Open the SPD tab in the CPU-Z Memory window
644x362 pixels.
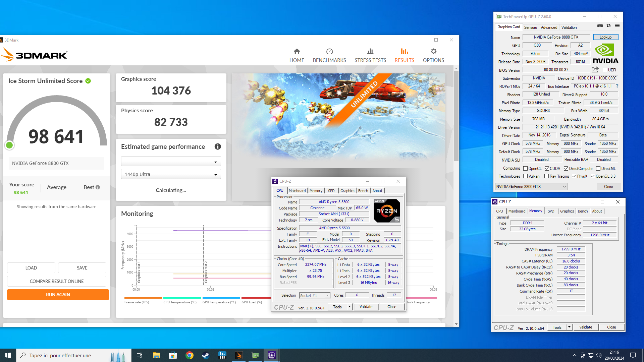551,211
